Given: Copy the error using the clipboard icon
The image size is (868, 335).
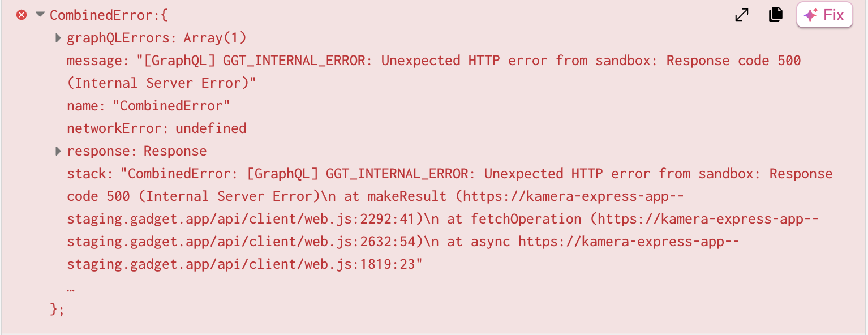Looking at the screenshot, I should [775, 15].
